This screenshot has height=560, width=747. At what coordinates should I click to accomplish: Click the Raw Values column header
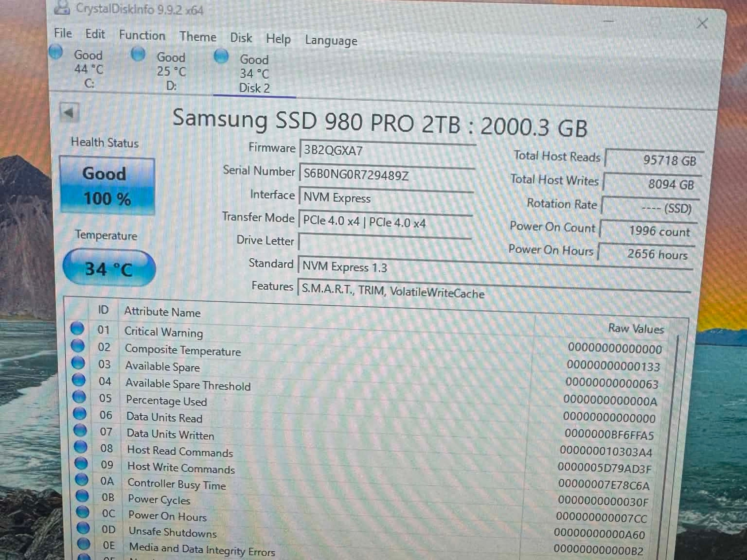(636, 328)
